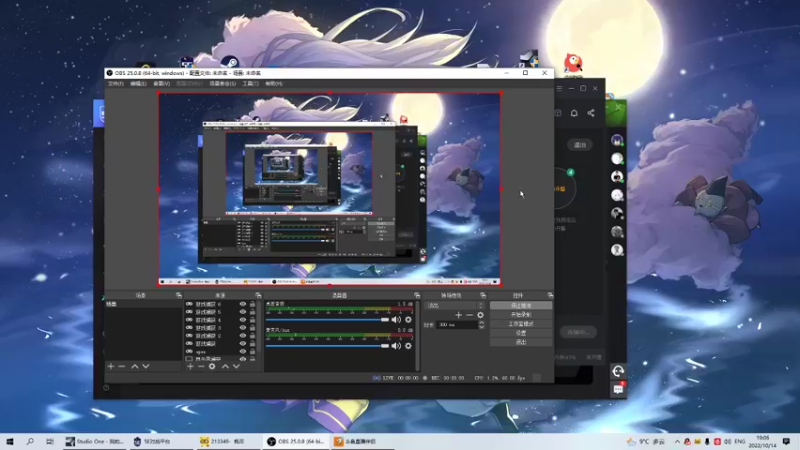800x450 pixels.
Task: Move source up with arrow in 来源 panel
Action: pyautogui.click(x=225, y=366)
